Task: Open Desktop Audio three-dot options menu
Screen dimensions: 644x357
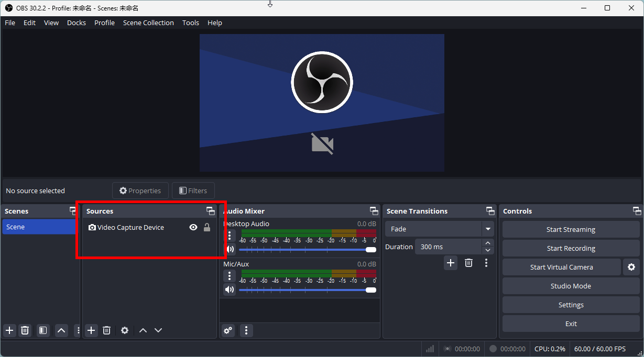Action: pyautogui.click(x=230, y=235)
